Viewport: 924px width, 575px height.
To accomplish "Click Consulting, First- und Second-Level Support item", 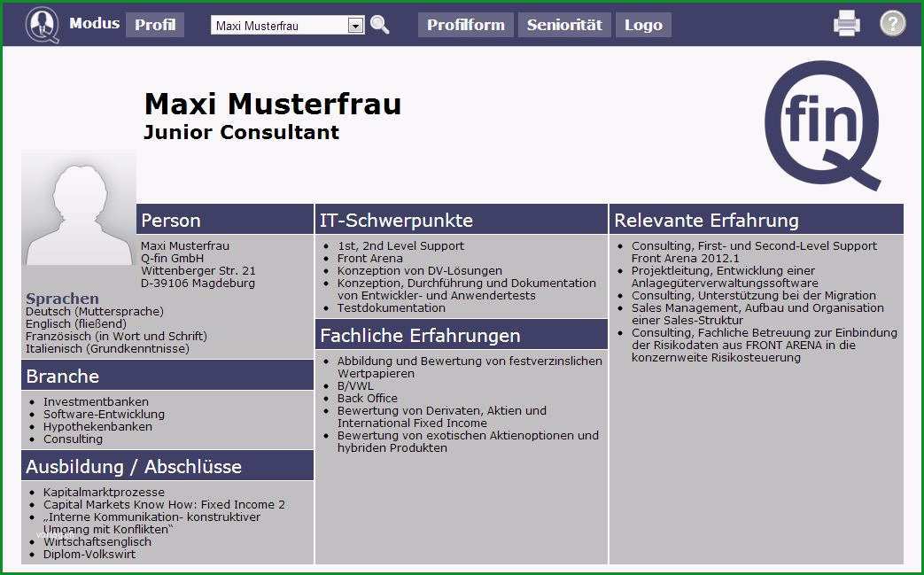I will [x=754, y=252].
